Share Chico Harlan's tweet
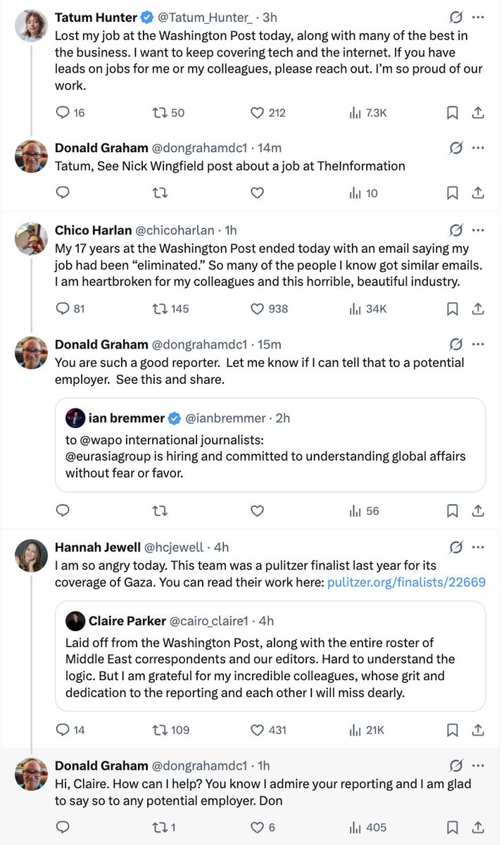This screenshot has width=504, height=845. (x=477, y=308)
